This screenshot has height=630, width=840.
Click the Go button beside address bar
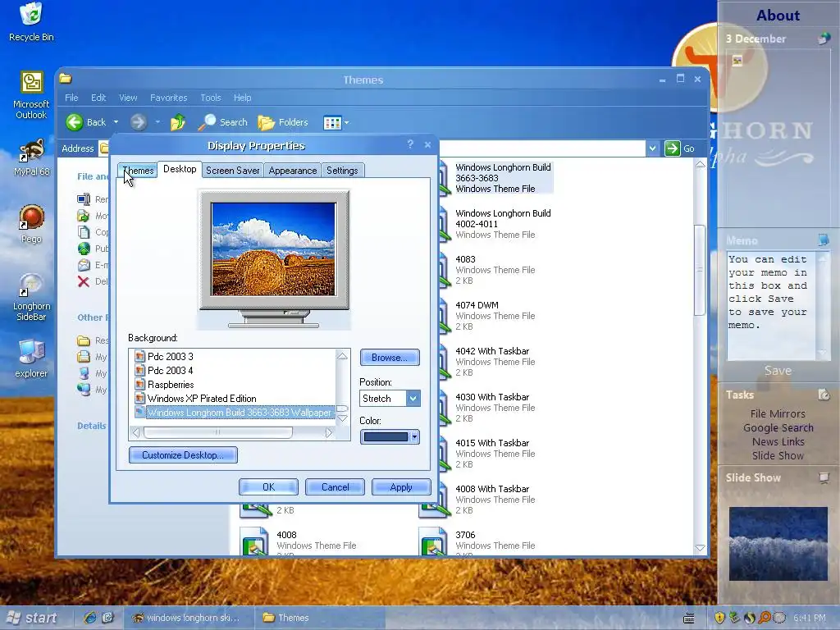pyautogui.click(x=680, y=148)
